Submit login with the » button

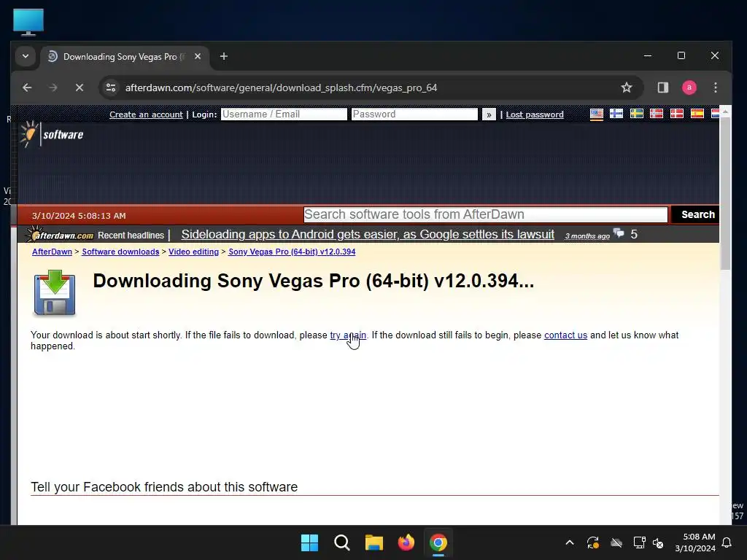click(x=489, y=114)
